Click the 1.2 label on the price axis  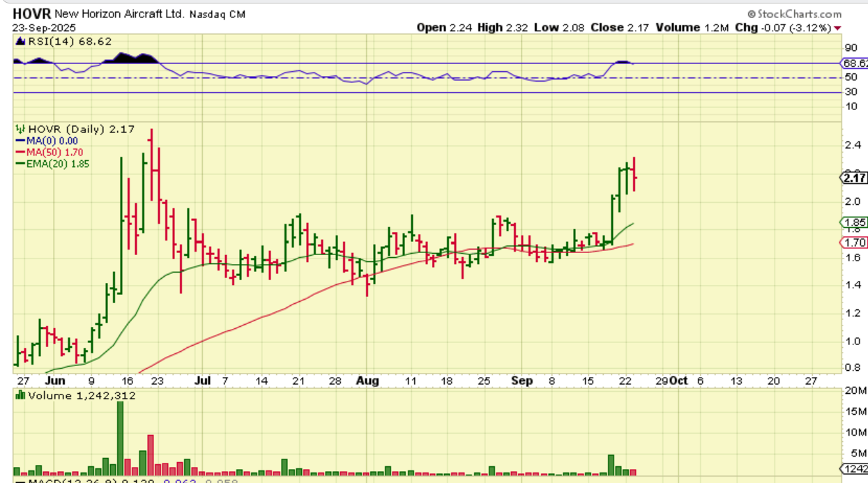[852, 313]
